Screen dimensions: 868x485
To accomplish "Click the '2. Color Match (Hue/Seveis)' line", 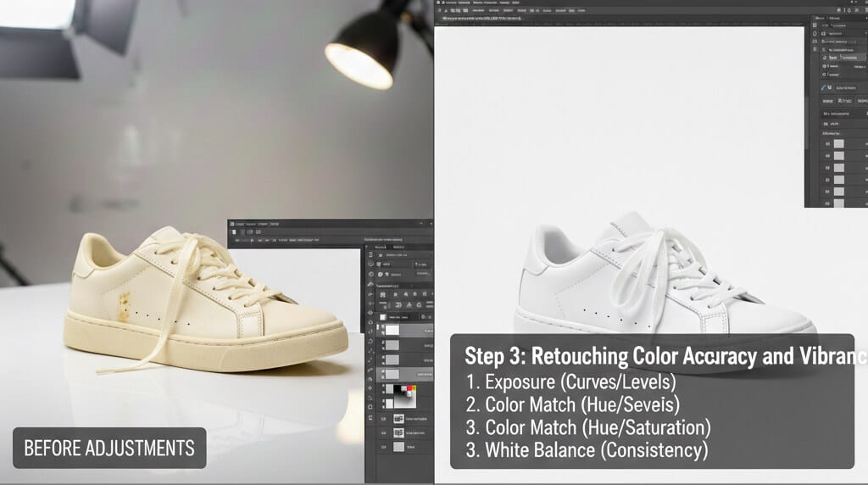I will coord(573,404).
